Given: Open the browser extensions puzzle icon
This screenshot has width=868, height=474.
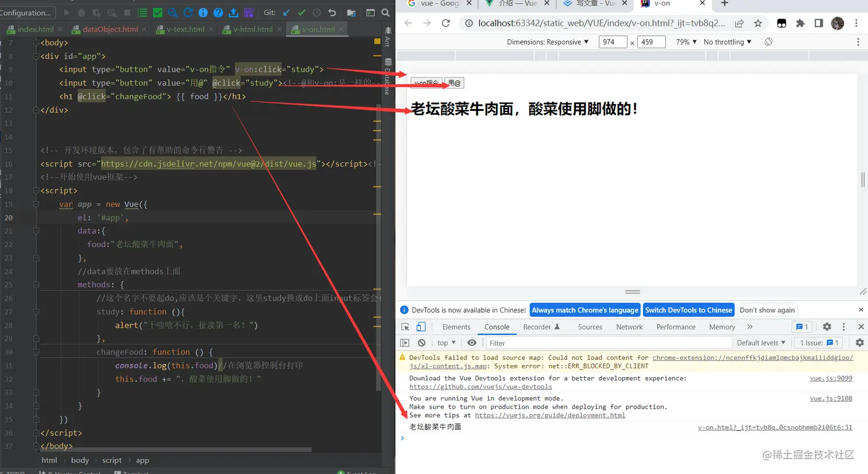Looking at the screenshot, I should click(x=800, y=23).
